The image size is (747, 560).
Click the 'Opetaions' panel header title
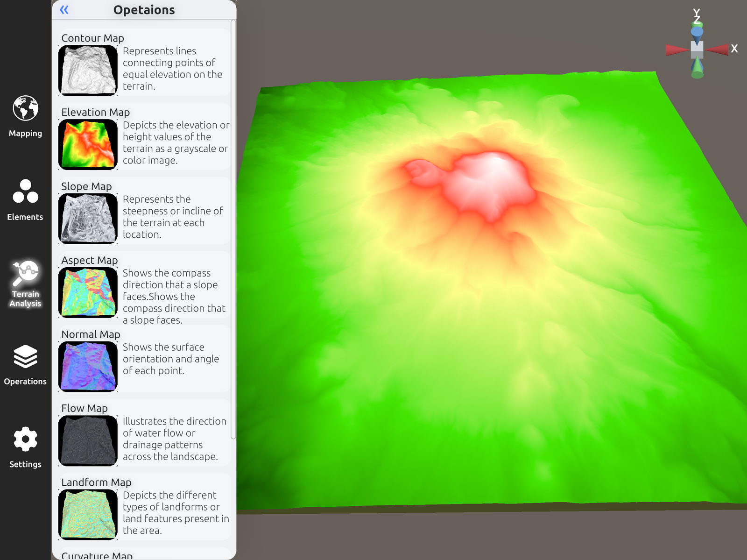(144, 10)
